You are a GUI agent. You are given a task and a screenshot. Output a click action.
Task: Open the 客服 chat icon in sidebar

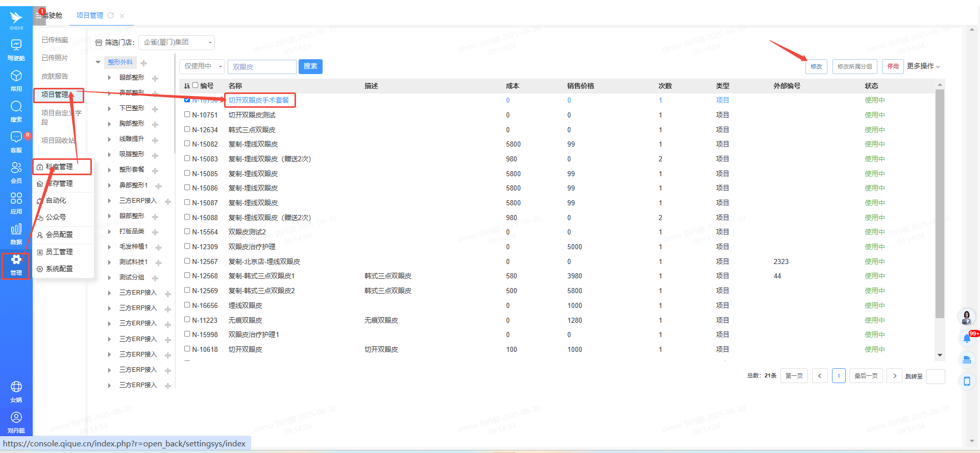click(x=16, y=137)
